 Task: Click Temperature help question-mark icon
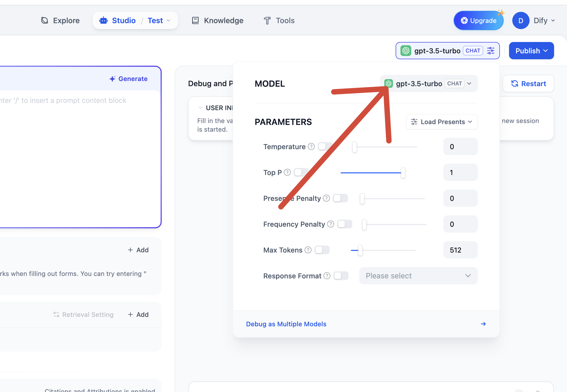pos(311,146)
